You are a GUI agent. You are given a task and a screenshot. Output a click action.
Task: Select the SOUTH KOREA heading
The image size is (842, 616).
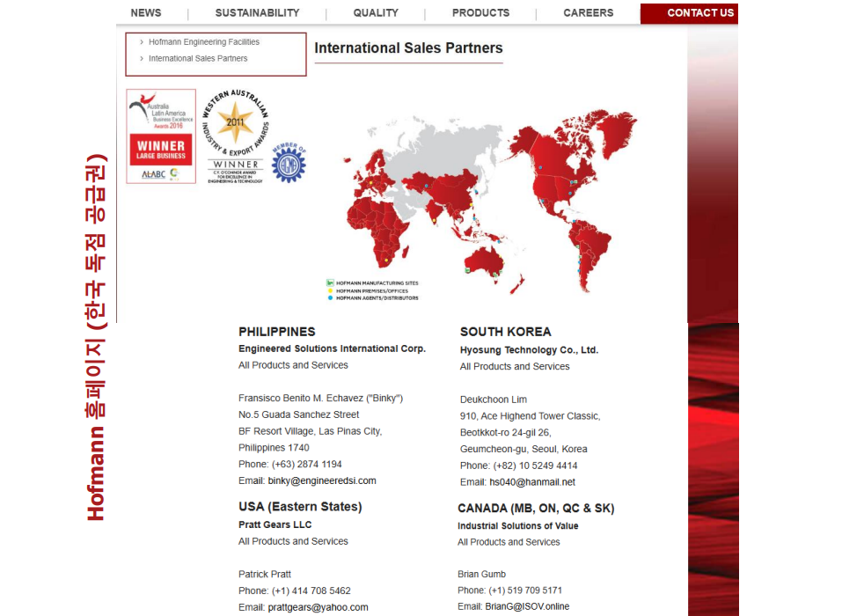coord(506,332)
